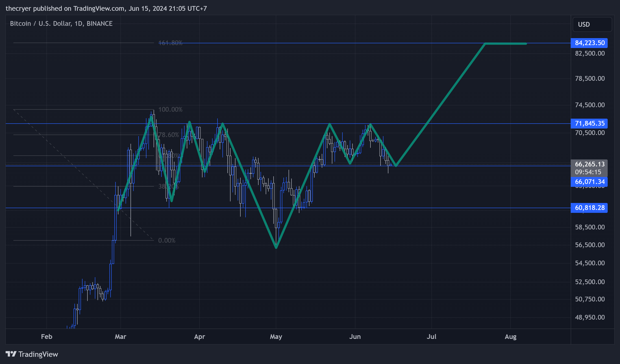Viewport: 620px width, 364px height.
Task: Click the 48,950.00 price scale value
Action: coord(590,318)
